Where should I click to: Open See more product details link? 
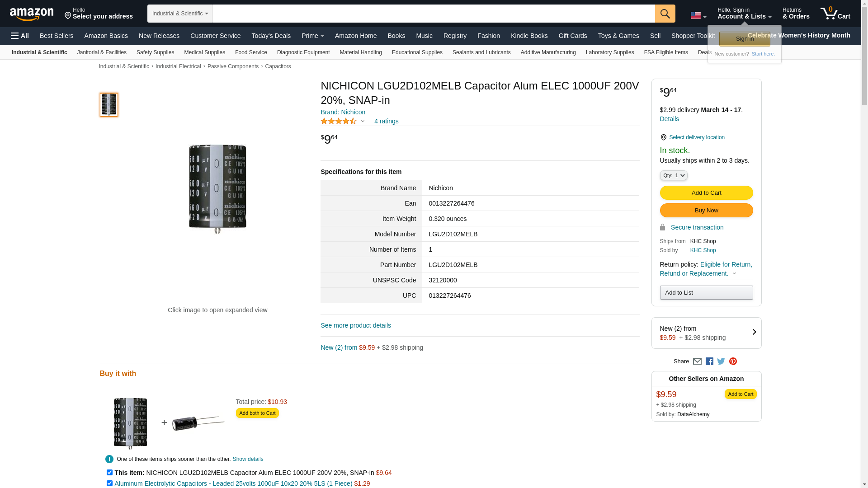pos(355,325)
